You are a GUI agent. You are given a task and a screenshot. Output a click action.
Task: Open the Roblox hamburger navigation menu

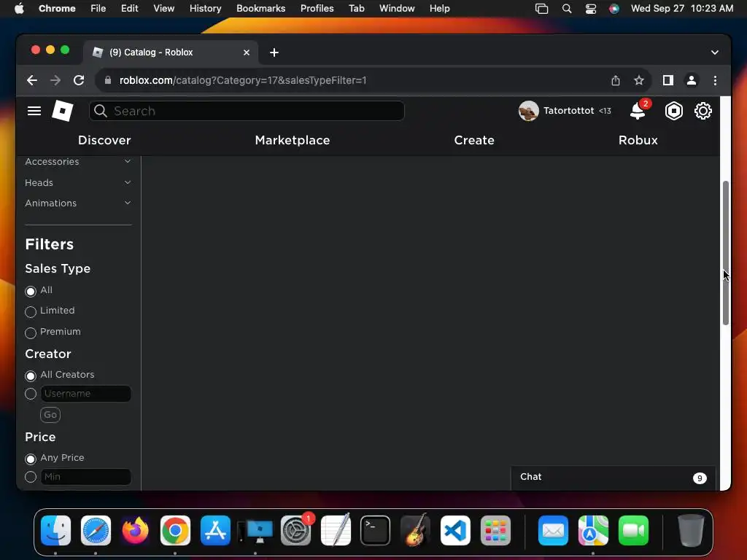(34, 111)
